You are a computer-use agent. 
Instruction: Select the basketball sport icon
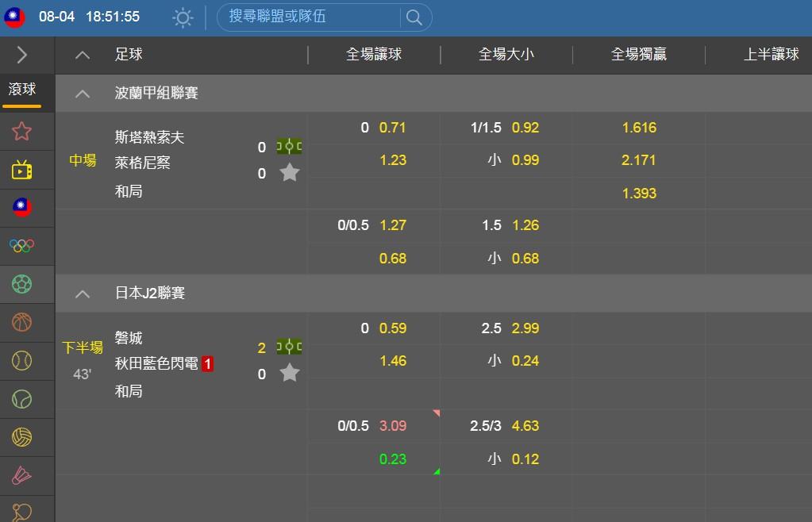pos(21,322)
